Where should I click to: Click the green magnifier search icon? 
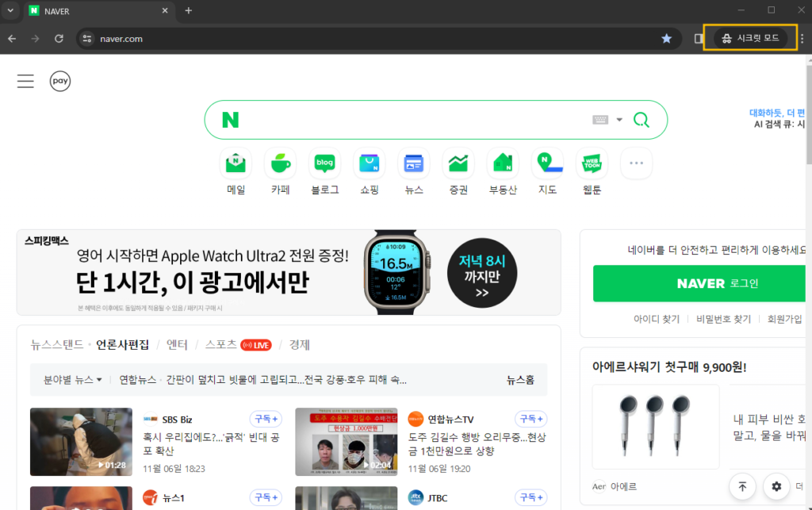click(x=641, y=120)
